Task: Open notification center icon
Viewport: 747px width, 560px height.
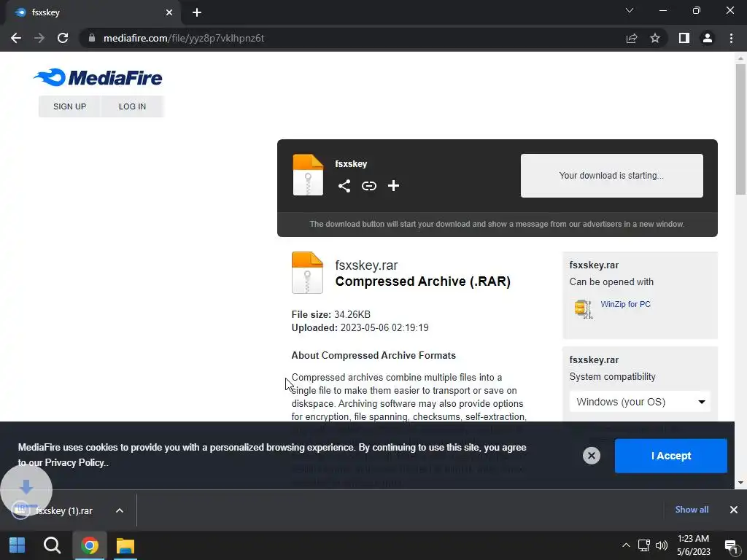Action: (731, 545)
